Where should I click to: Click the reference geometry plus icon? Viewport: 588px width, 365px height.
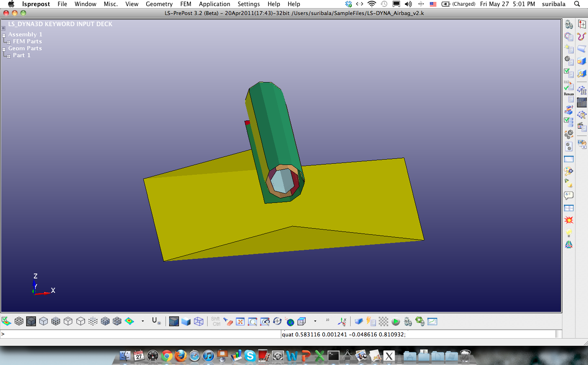pos(582,24)
